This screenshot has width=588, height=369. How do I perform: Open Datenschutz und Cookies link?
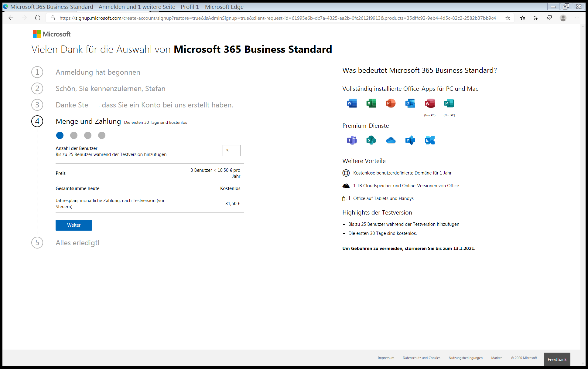421,358
